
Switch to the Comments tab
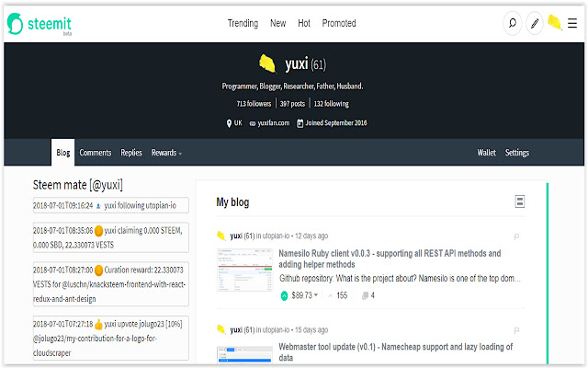pyautogui.click(x=96, y=153)
